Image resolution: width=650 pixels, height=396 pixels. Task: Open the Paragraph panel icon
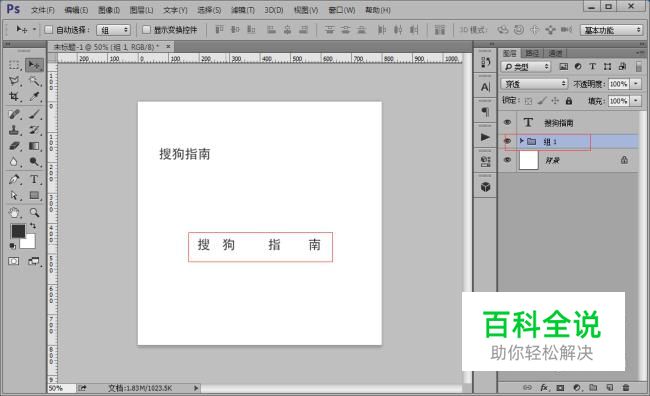[x=485, y=112]
